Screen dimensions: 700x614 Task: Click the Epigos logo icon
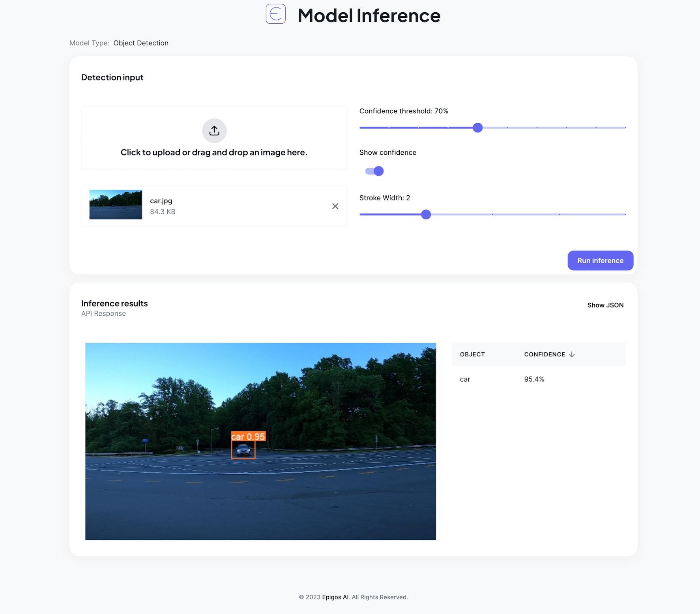[x=275, y=14]
